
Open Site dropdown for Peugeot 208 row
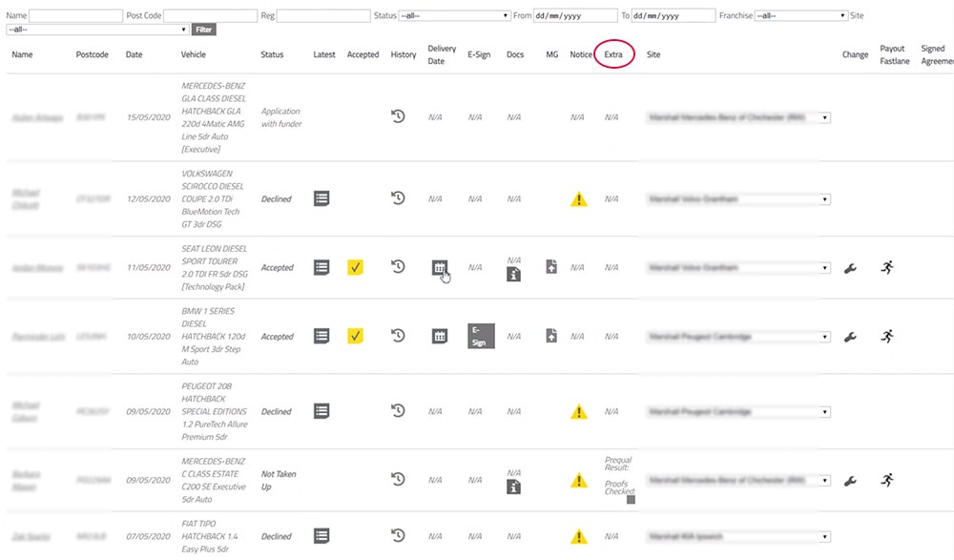[738, 412]
